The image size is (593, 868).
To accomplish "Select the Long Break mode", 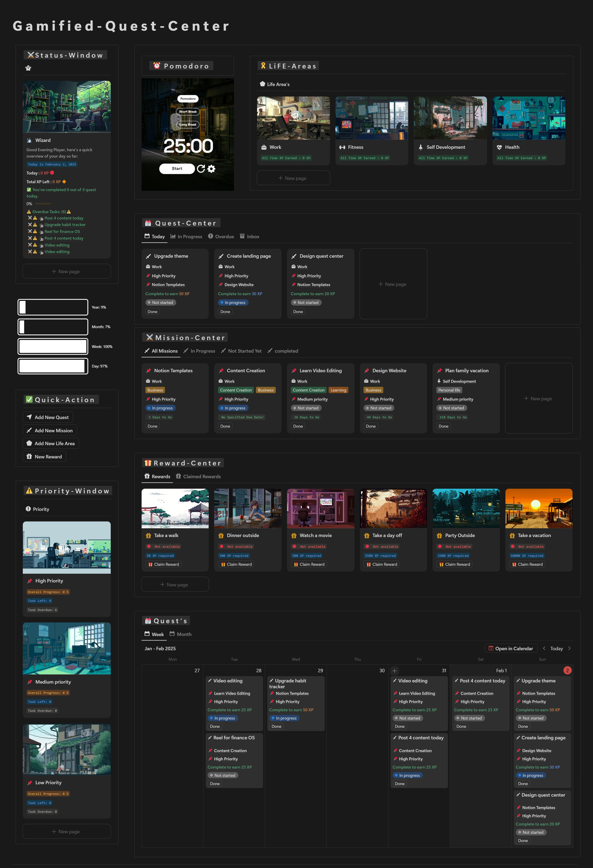I will (188, 124).
